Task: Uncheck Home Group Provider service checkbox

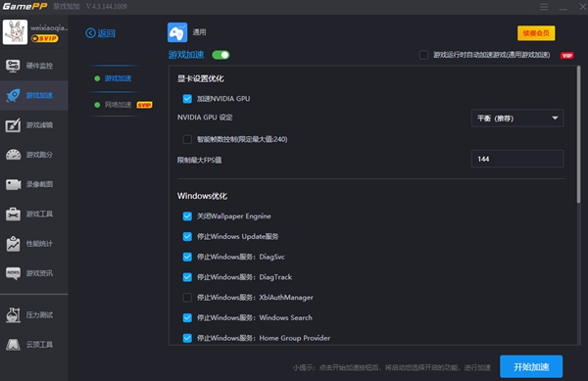Action: [187, 338]
